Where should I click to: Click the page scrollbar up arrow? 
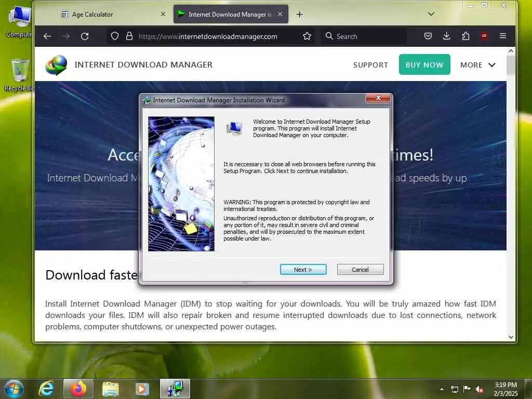511,51
